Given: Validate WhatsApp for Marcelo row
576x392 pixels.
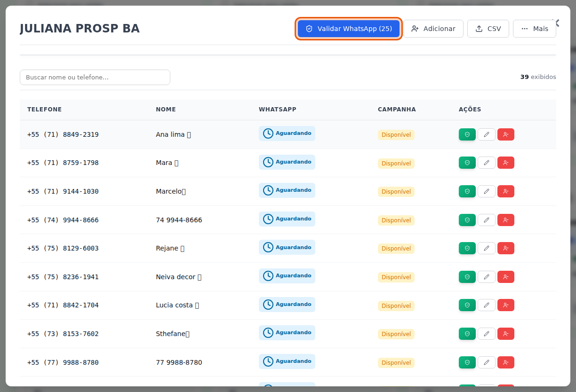Looking at the screenshot, I should (467, 191).
